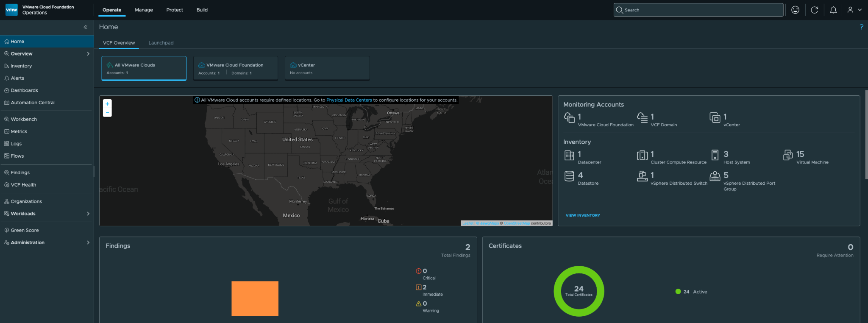Screen dimensions: 868x323
Task: Switch to the Build top tab
Action: [x=202, y=10]
